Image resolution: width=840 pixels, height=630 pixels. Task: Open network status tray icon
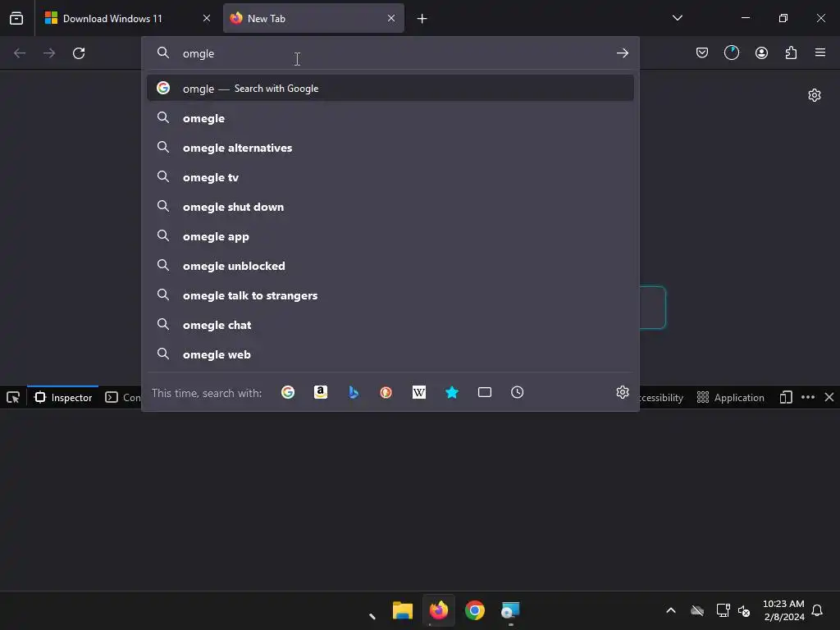pos(724,610)
